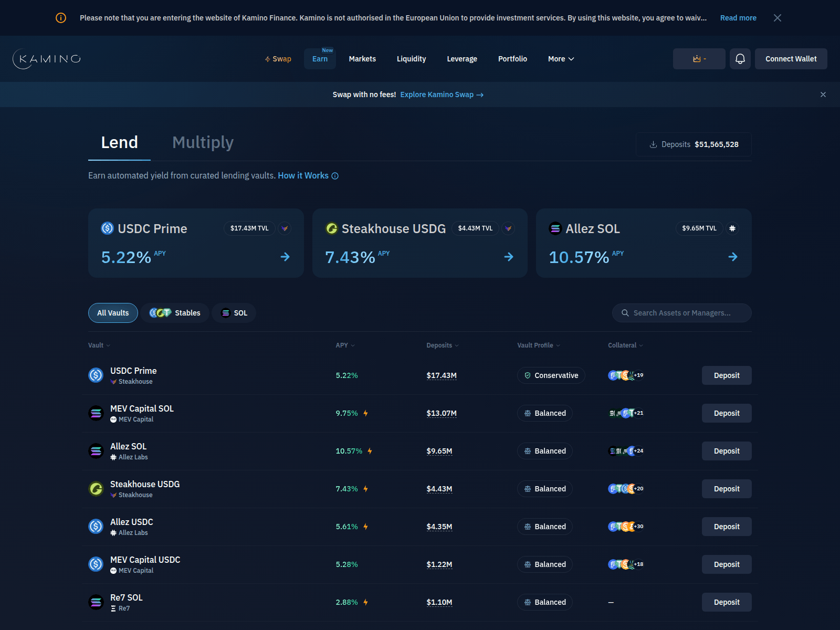Viewport: 840px width, 630px height.
Task: Click the USDC coin icon in USDC Prime row
Action: (96, 375)
